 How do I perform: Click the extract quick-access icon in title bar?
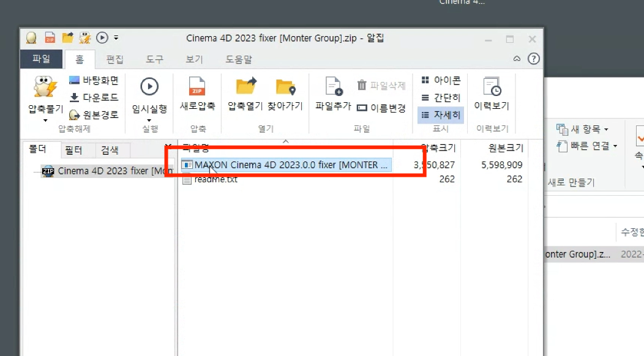pyautogui.click(x=85, y=38)
